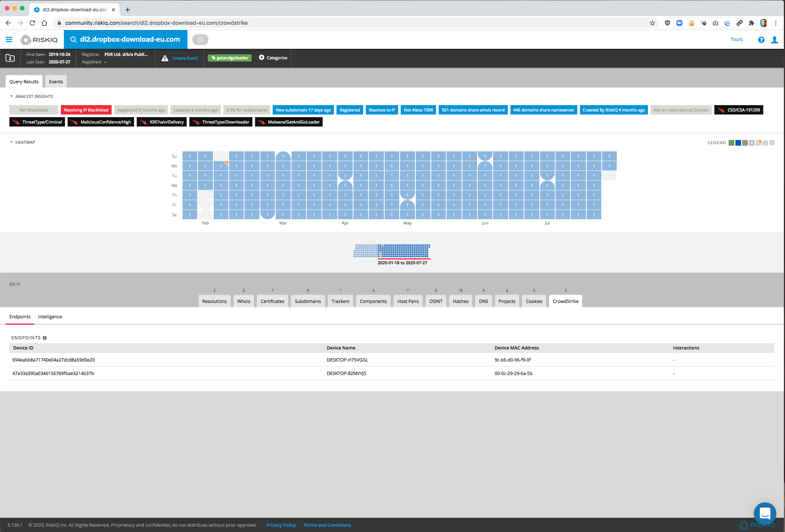This screenshot has width=785, height=532.
Task: Open the projects folder icon showing 2
Action: tap(10, 58)
